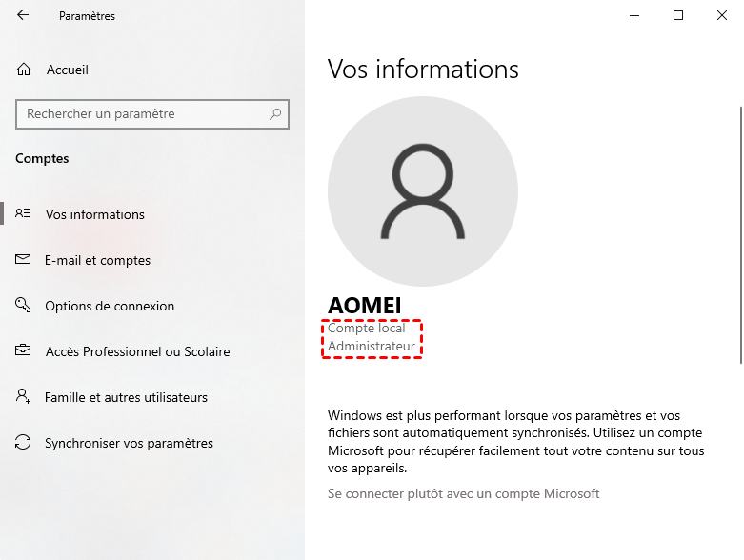Click the key icon for Options de connexion
Viewport: 744px width, 560px height.
coord(24,306)
